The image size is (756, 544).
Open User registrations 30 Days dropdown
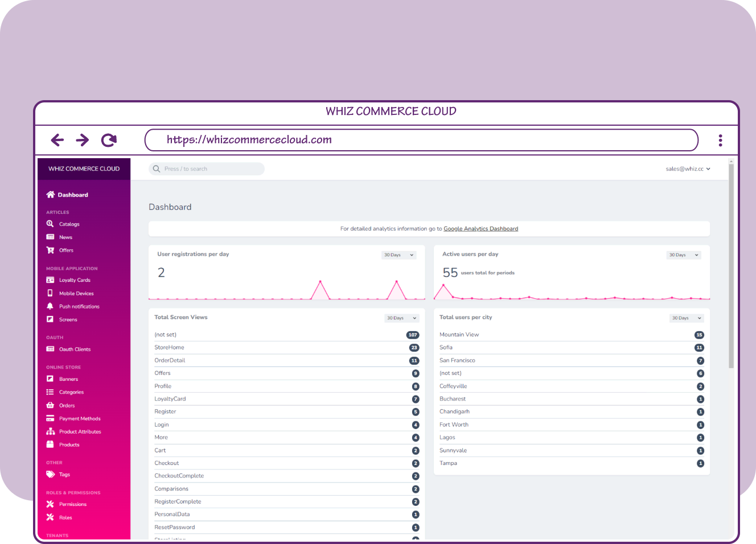[398, 255]
